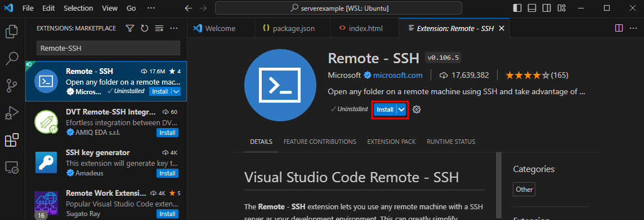Click star rating in extension details
Screen dimensions: 644x220
(527, 75)
